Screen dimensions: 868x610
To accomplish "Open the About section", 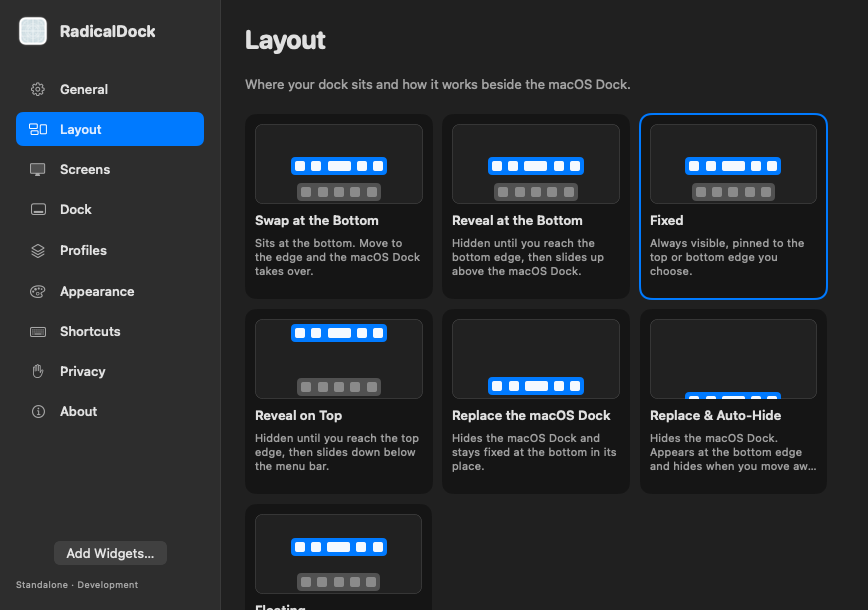I will (110, 411).
